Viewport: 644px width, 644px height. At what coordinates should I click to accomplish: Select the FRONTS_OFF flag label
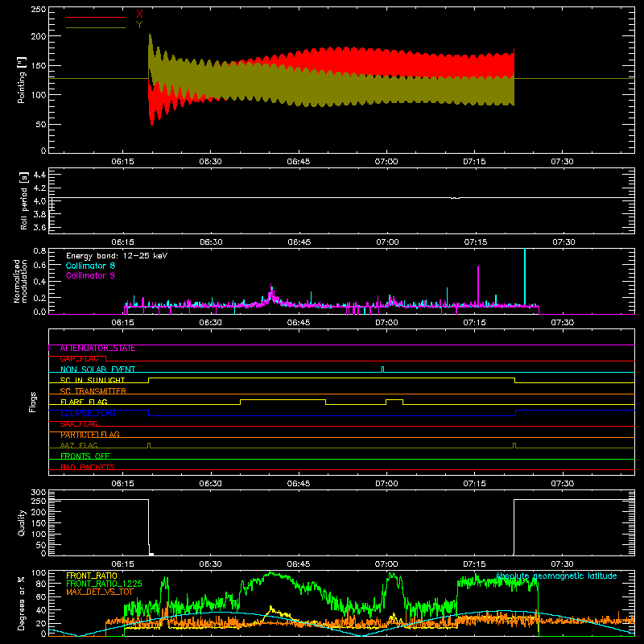pyautogui.click(x=85, y=456)
